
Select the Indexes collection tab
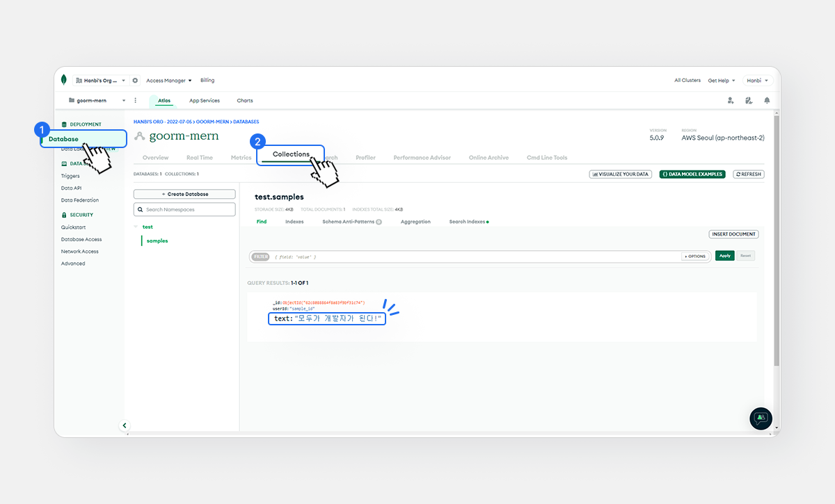point(294,222)
